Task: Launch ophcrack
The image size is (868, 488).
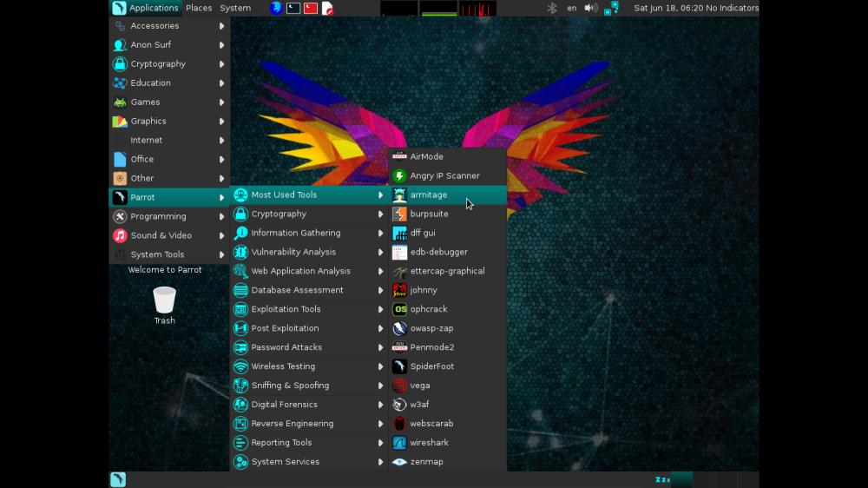Action: [447, 309]
